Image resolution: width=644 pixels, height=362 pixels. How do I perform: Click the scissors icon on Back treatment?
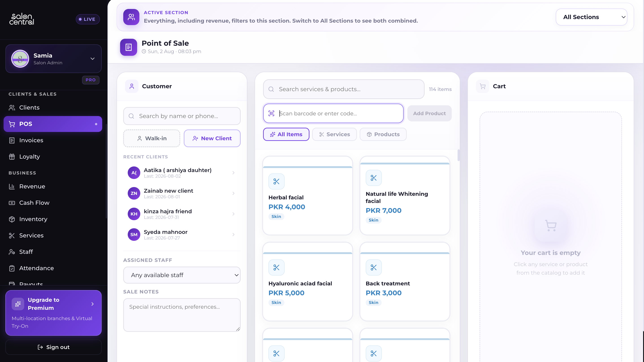(x=374, y=267)
